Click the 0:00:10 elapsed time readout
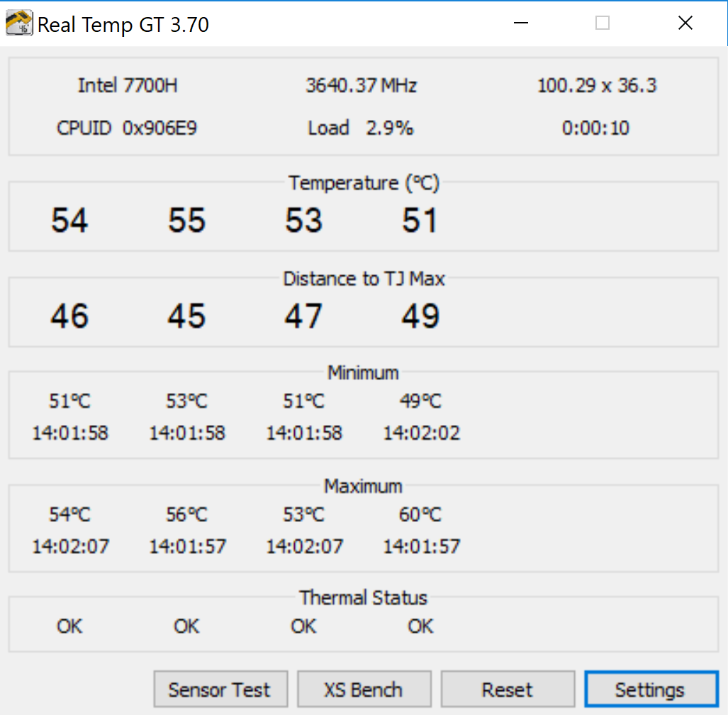This screenshot has width=728, height=715. (596, 128)
